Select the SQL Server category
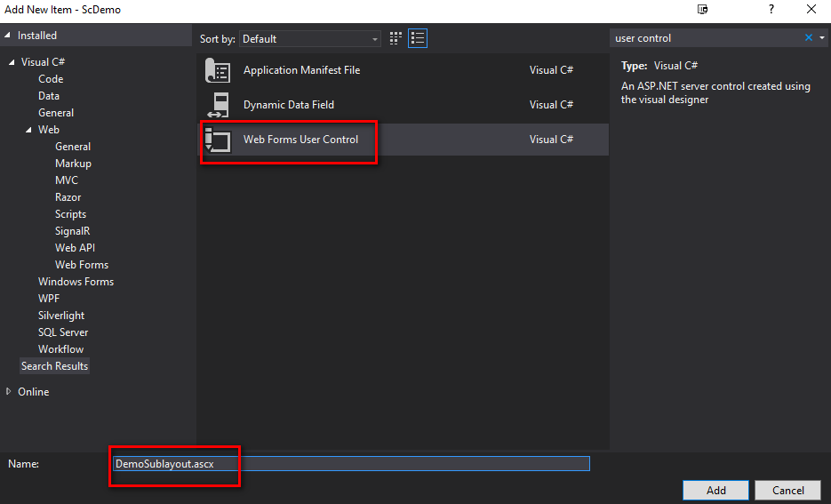The height and width of the screenshot is (504, 831). [x=63, y=332]
